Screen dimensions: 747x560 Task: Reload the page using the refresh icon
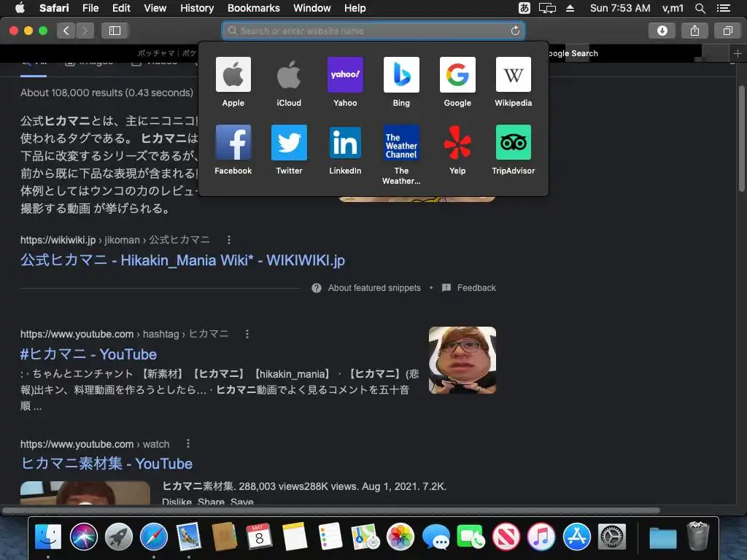click(515, 31)
